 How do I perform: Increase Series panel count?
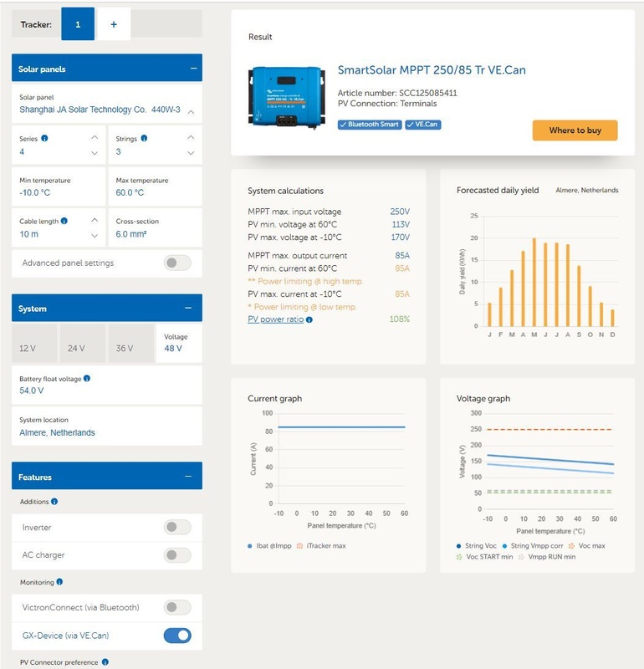pyautogui.click(x=95, y=137)
